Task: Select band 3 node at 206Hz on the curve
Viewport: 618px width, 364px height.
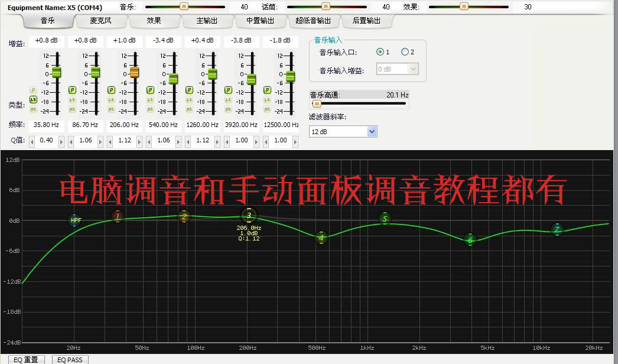Action: [x=249, y=216]
